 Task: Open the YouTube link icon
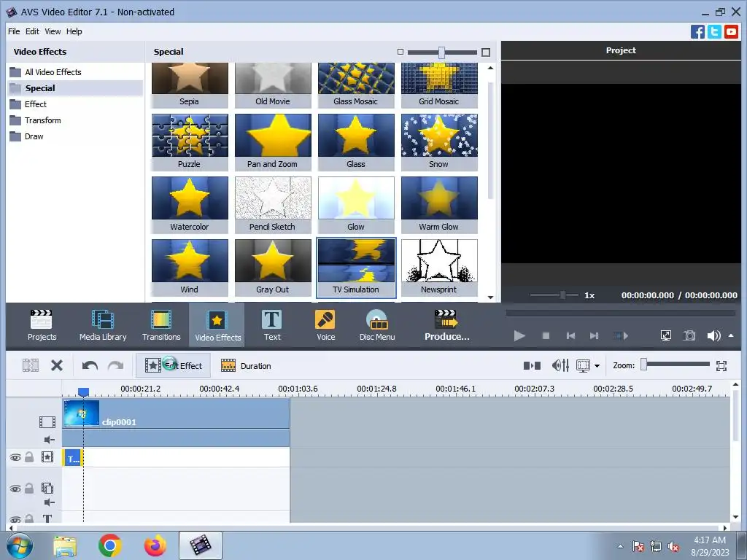pyautogui.click(x=731, y=31)
